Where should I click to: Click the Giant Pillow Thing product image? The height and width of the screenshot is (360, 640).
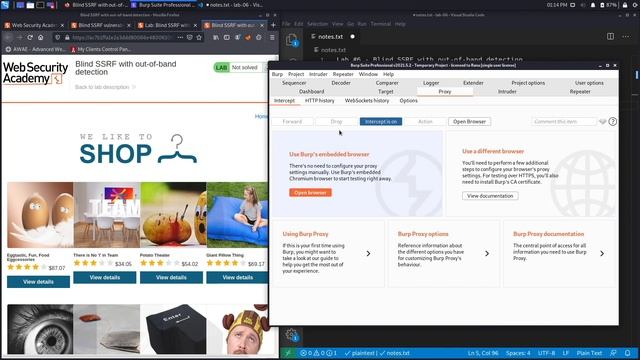238,215
